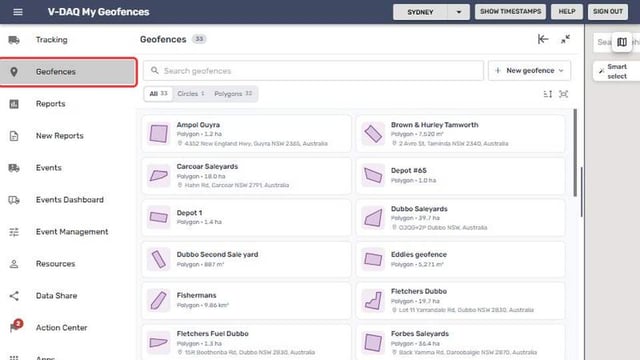This screenshot has width=640, height=360.
Task: Click the minimize panel arrows icon
Action: (565, 39)
